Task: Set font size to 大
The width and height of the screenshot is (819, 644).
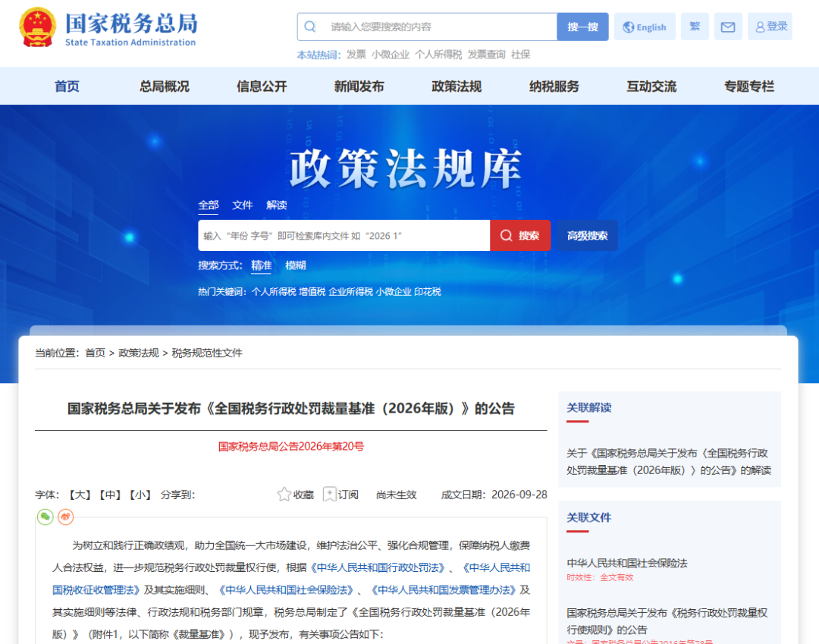Action: click(x=80, y=495)
